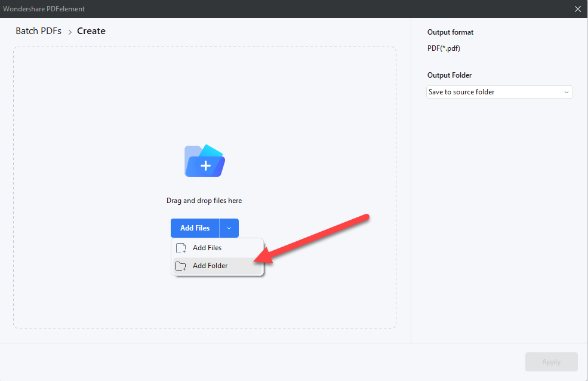The width and height of the screenshot is (588, 381).
Task: Close the Wondershare PDFelement window
Action: (577, 9)
